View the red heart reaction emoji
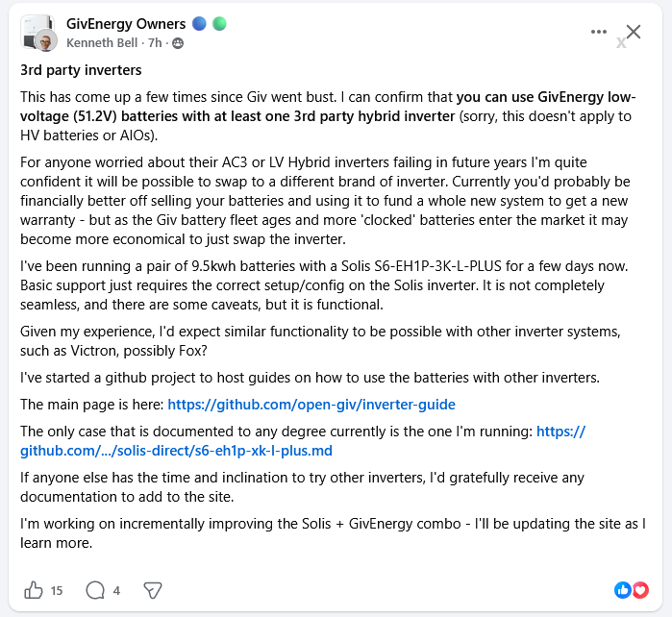 pos(640,590)
